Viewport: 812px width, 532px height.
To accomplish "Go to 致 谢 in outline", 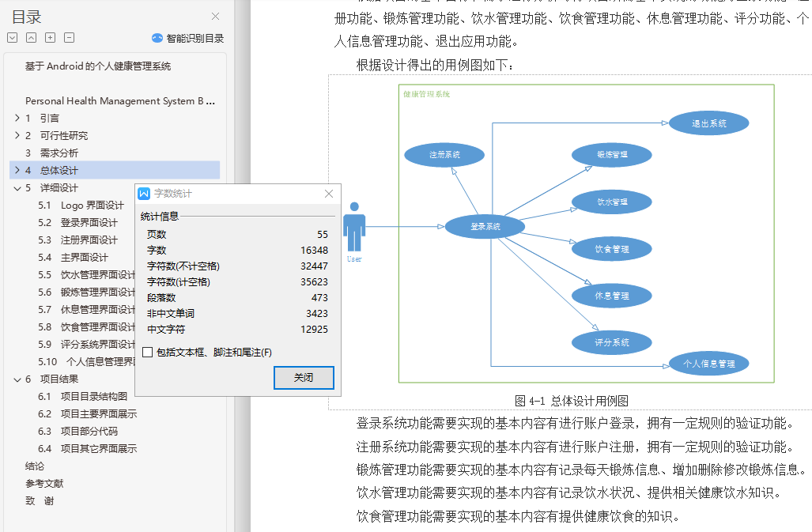I will (40, 501).
